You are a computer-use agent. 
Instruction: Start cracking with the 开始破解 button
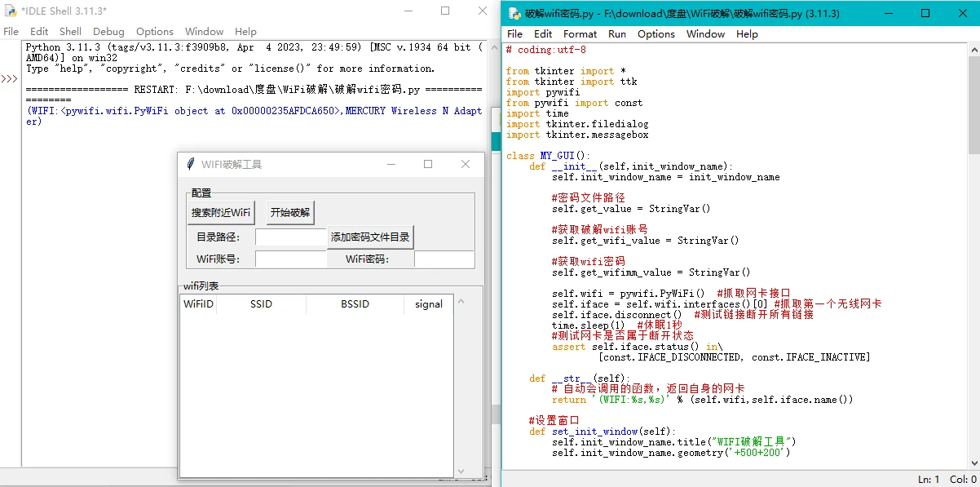pyautogui.click(x=290, y=213)
